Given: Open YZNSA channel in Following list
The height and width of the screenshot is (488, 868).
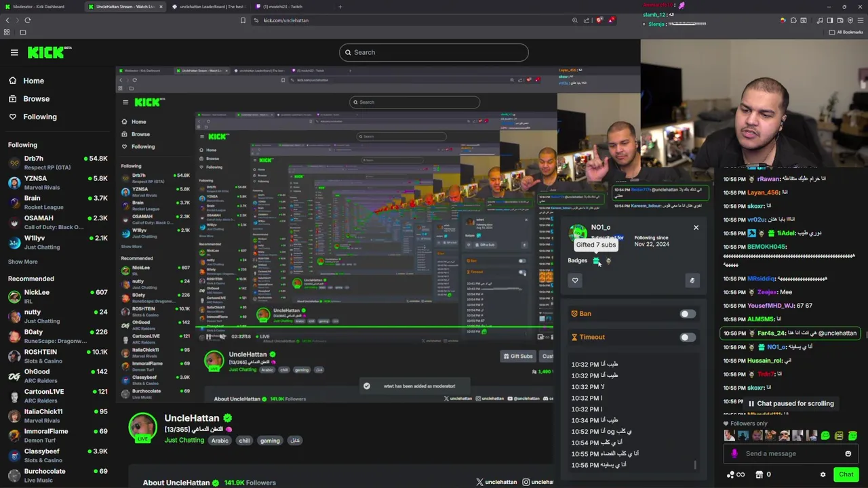Looking at the screenshot, I should click(58, 182).
